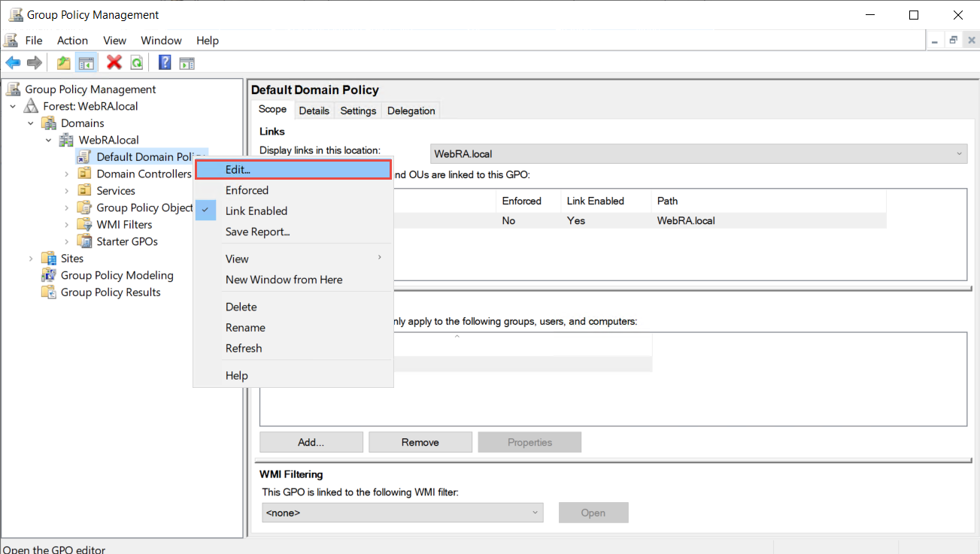Open the Display links location dropdown

pyautogui.click(x=698, y=154)
